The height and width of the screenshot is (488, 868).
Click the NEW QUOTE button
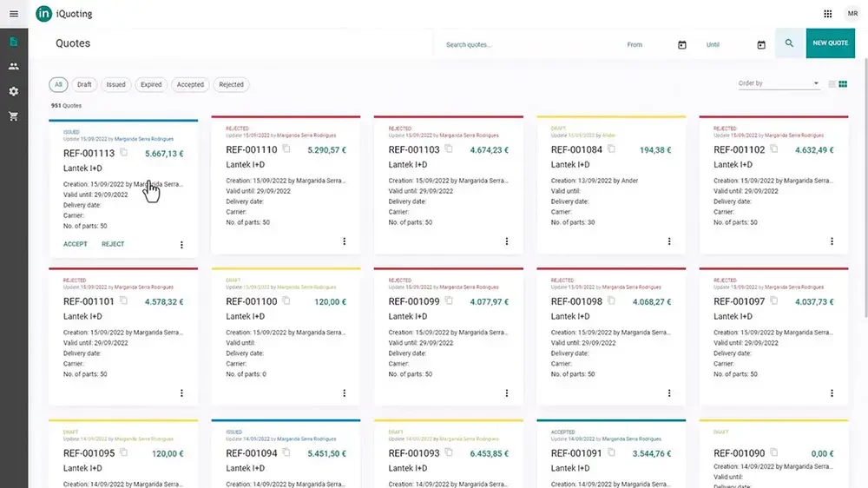pyautogui.click(x=831, y=43)
